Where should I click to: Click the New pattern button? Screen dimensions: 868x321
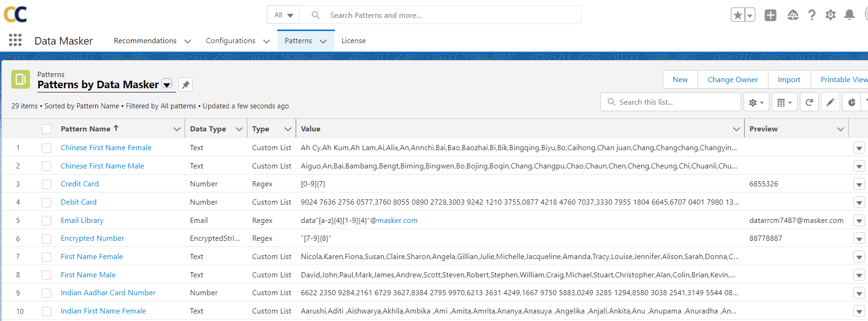click(680, 80)
